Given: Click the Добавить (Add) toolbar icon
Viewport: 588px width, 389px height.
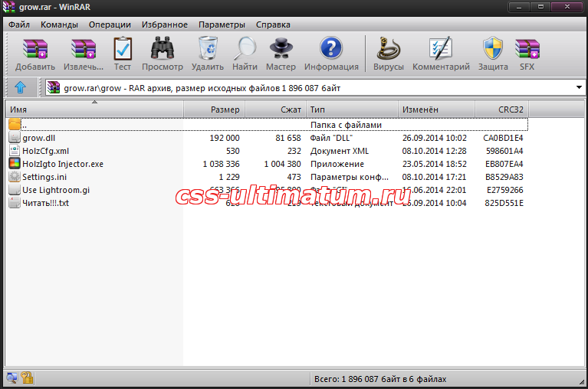Looking at the screenshot, I should 34,49.
